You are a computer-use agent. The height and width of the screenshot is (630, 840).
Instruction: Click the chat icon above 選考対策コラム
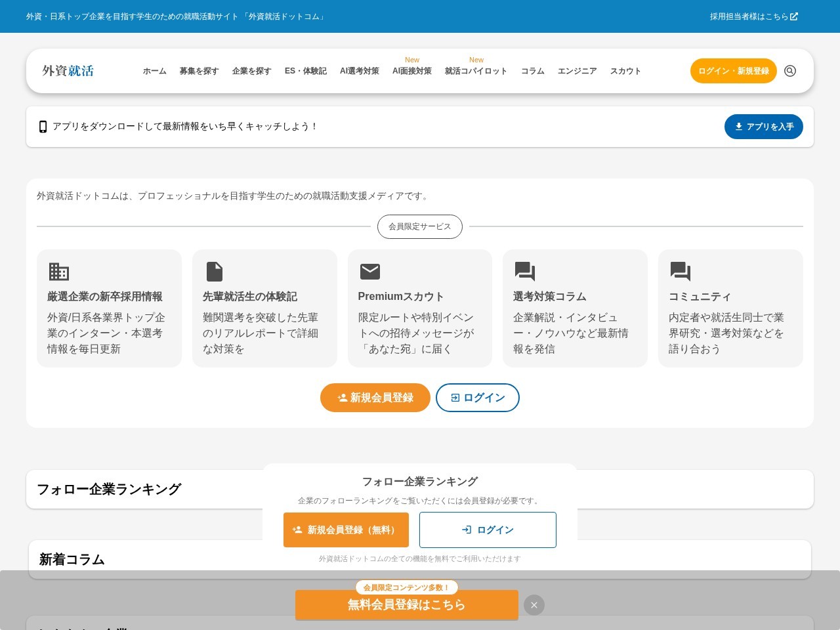pos(525,271)
